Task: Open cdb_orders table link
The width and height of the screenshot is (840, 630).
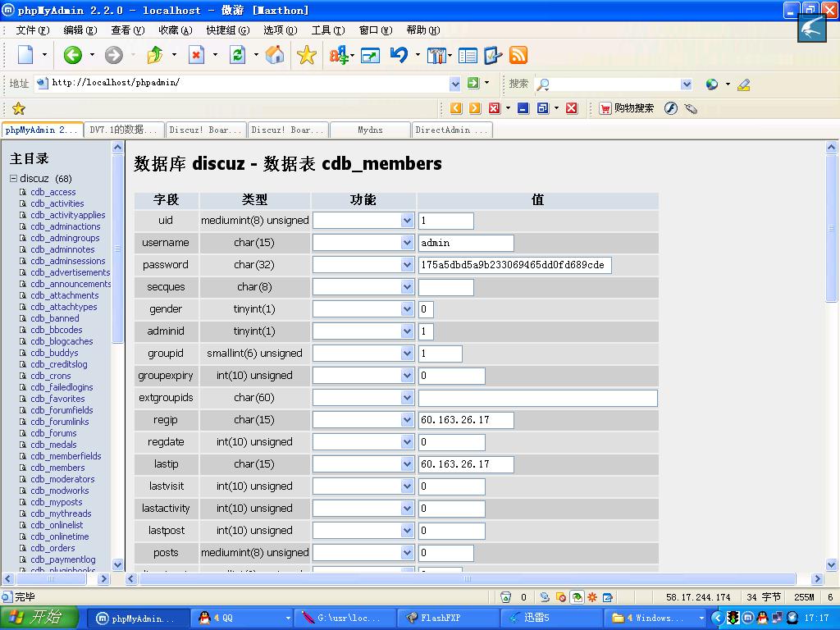Action: 52,548
